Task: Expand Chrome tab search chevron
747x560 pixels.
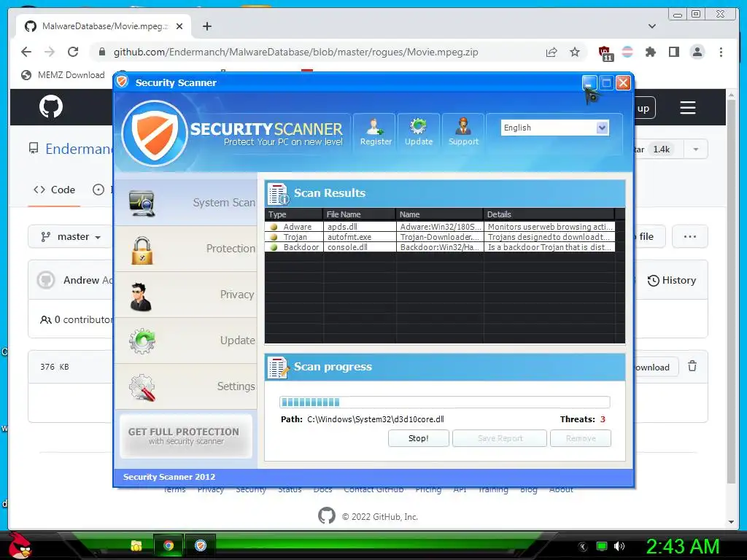Action: 652,26
